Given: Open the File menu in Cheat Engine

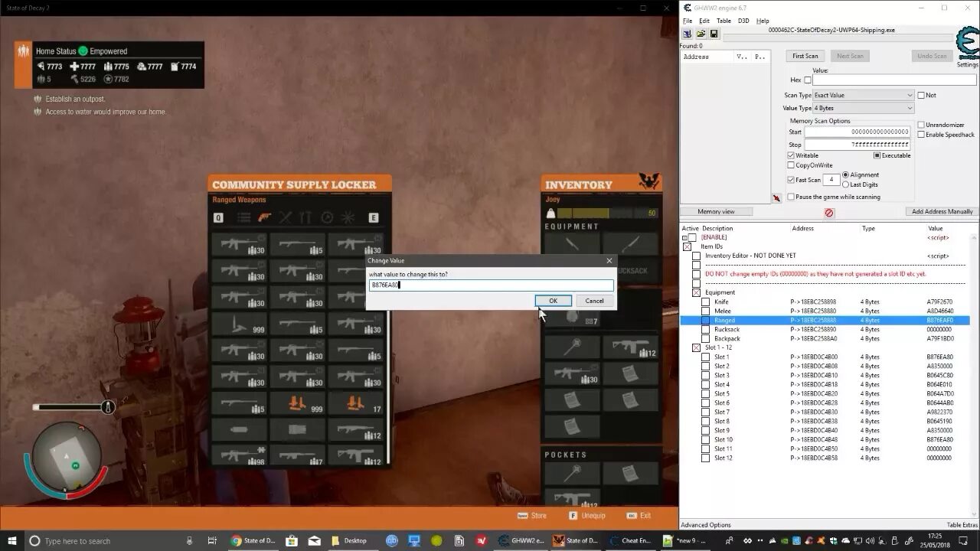Looking at the screenshot, I should (x=687, y=21).
